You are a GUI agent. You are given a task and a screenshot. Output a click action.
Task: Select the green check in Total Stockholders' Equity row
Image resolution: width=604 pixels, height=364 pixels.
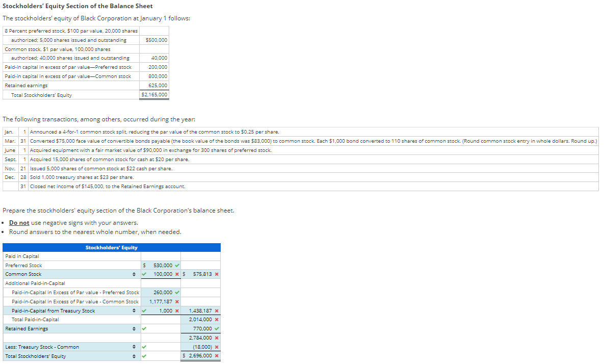click(143, 356)
